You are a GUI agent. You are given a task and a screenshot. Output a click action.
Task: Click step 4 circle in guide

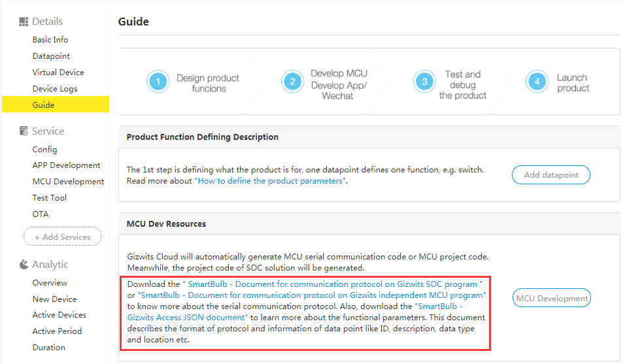tap(537, 82)
